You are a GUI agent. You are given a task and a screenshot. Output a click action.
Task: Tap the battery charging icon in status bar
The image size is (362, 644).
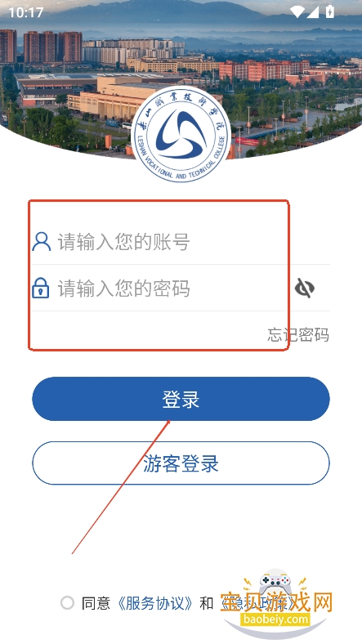coord(329,11)
